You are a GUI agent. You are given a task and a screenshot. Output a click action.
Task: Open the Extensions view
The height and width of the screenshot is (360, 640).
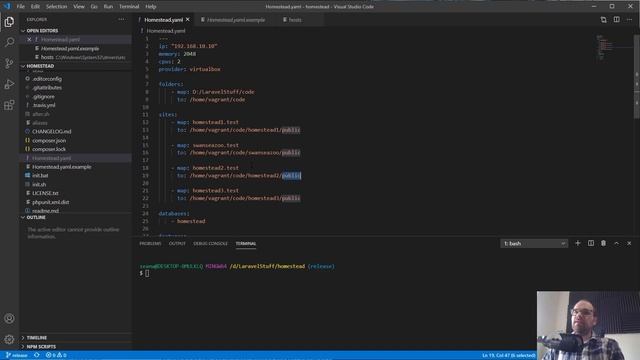(x=9, y=105)
